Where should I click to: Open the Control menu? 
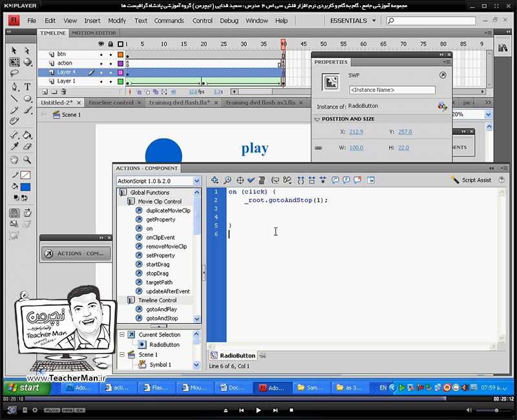pyautogui.click(x=202, y=21)
